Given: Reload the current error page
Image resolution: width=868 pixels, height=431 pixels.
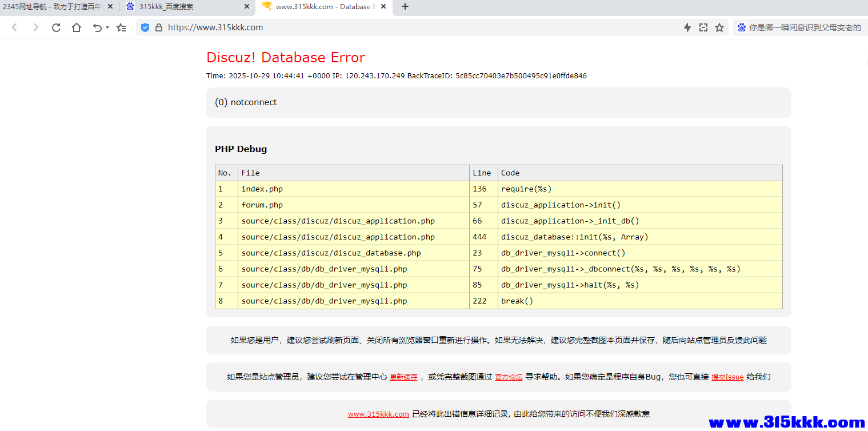Looking at the screenshot, I should pos(55,27).
